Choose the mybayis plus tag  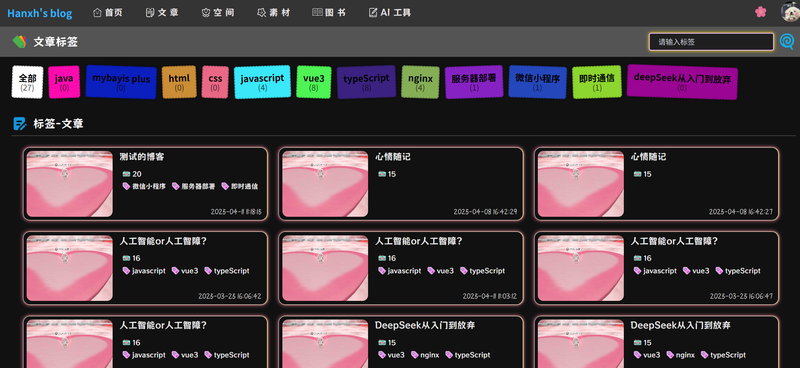point(121,82)
